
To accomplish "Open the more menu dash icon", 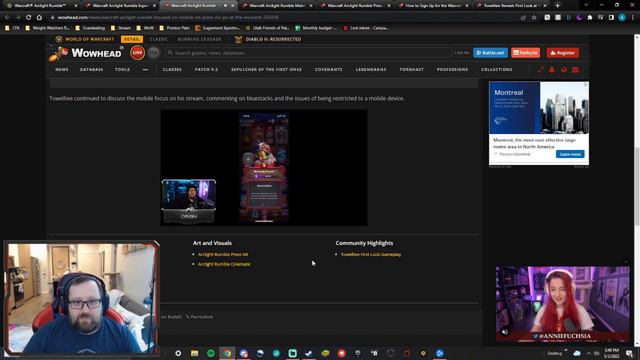I will (x=145, y=69).
